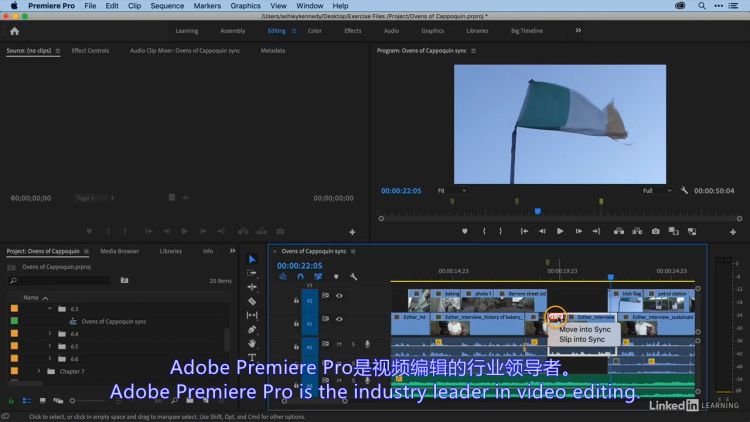Add a marker in the timeline
This screenshot has height=422, width=750.
click(336, 277)
